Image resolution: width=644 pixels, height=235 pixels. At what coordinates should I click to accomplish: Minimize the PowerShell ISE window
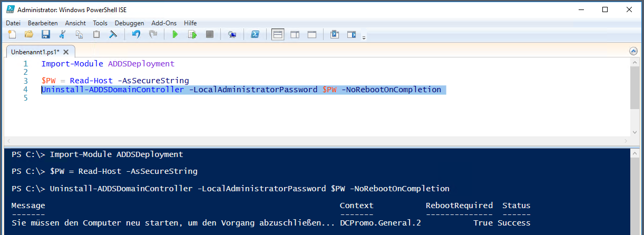(580, 9)
